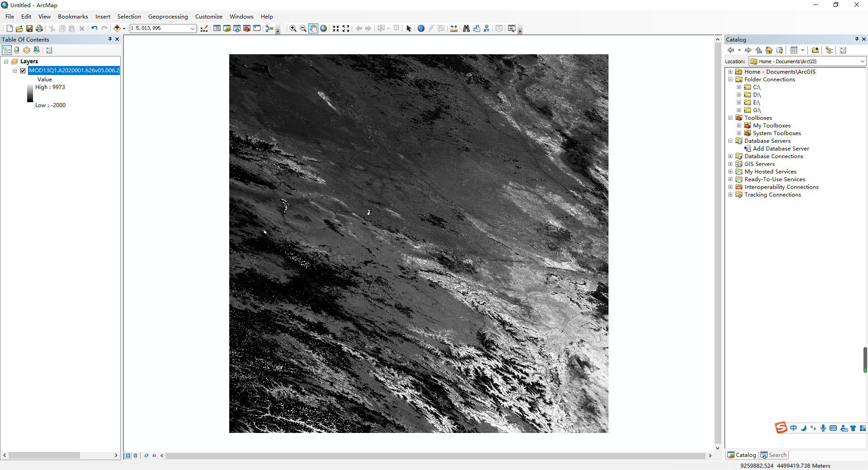Select the Zoom Out tool
Screen dimensions: 868x470
(303, 28)
